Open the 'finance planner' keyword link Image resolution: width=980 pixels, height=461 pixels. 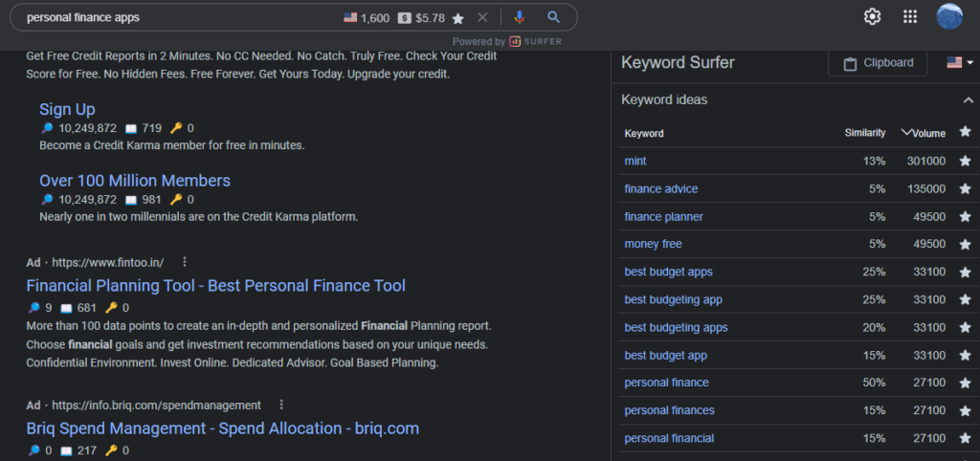pos(663,217)
